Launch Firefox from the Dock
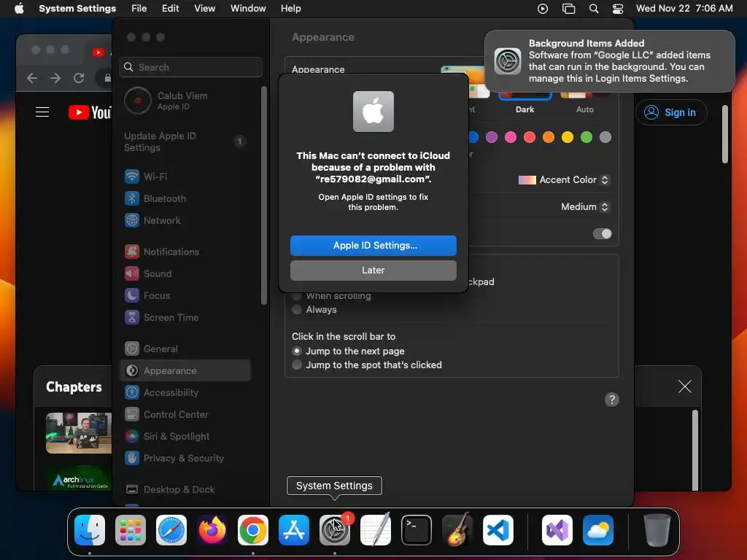 [212, 530]
